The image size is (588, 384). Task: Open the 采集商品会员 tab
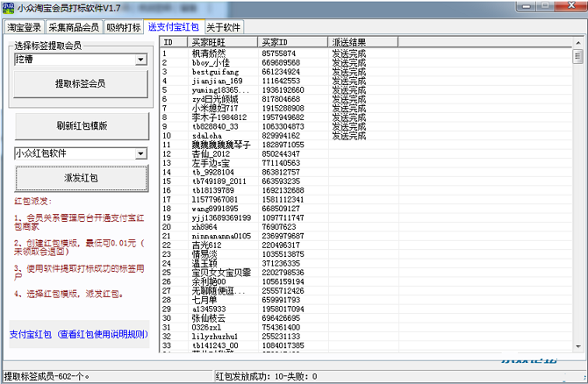coord(74,27)
